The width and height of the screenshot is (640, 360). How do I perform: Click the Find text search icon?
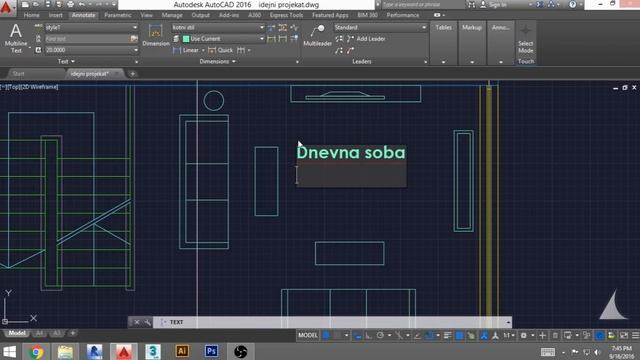(x=134, y=39)
